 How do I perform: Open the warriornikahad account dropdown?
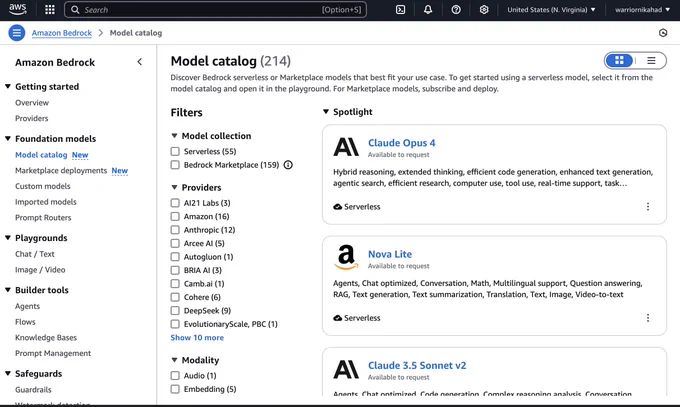tap(642, 10)
